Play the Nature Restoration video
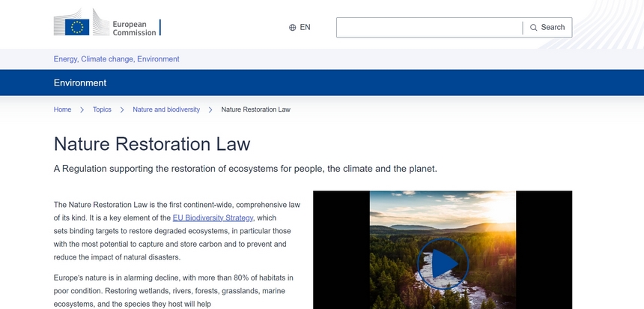The height and width of the screenshot is (309, 644). 443,263
